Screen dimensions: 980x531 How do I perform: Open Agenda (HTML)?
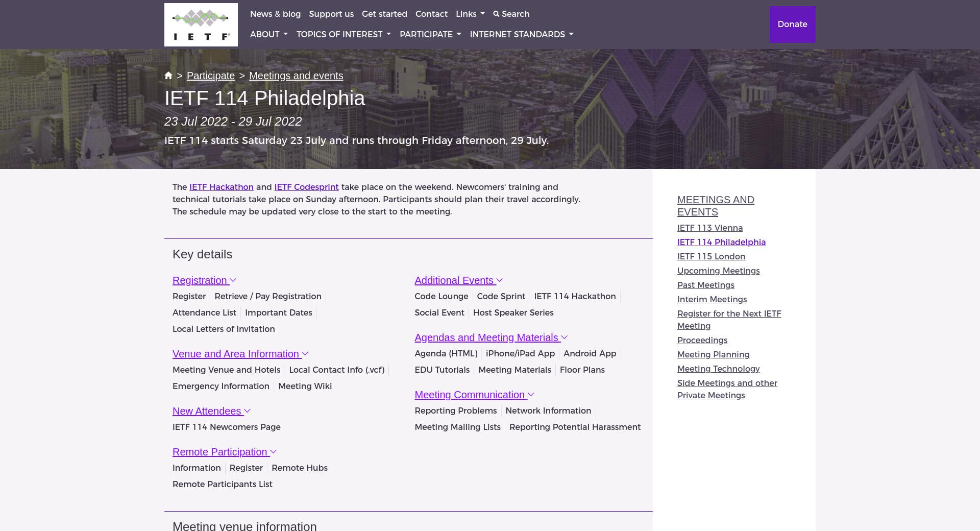point(446,353)
